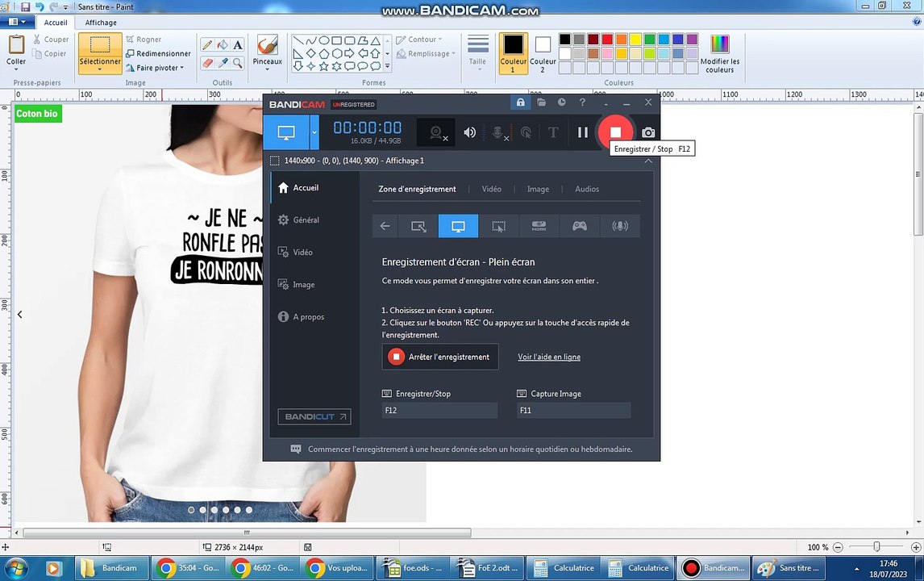Open the Bandicut link button
Image resolution: width=924 pixels, height=581 pixels.
(314, 416)
